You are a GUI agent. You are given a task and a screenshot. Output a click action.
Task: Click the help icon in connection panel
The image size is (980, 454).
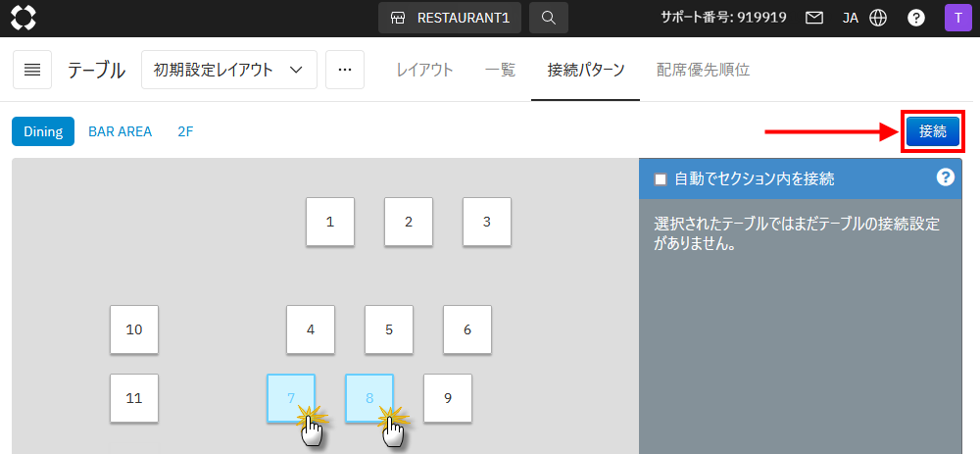[x=945, y=177]
